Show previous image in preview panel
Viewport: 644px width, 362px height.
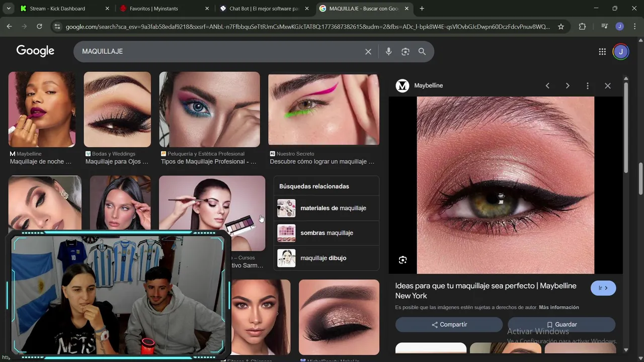click(x=547, y=85)
